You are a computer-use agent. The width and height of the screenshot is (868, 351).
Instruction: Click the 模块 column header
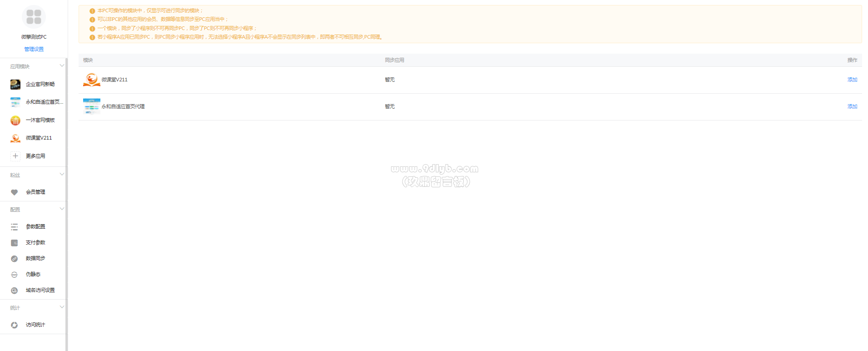(88, 60)
